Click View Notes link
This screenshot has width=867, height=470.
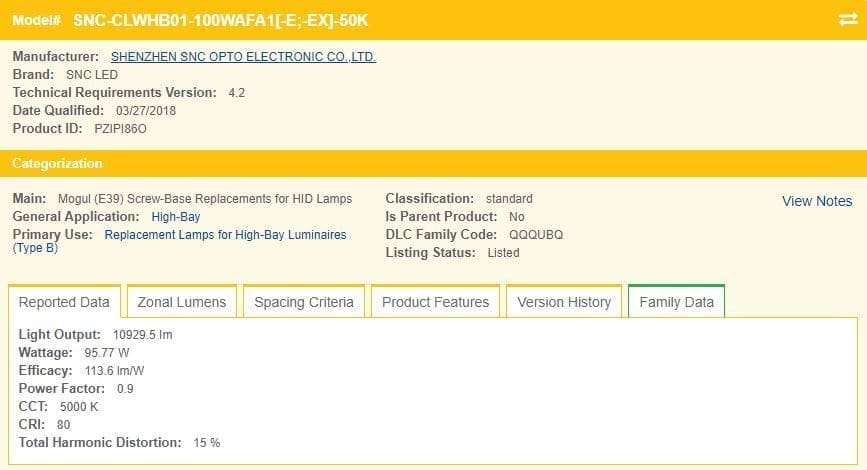point(817,201)
